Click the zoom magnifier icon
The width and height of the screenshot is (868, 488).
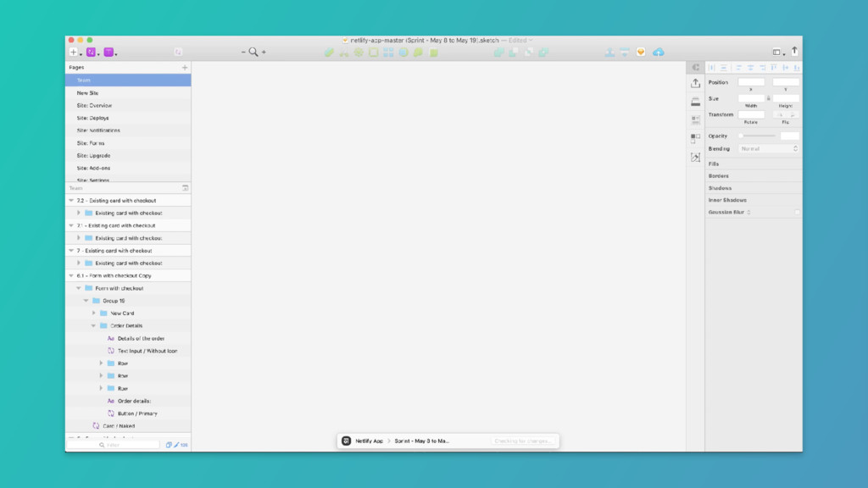click(253, 52)
